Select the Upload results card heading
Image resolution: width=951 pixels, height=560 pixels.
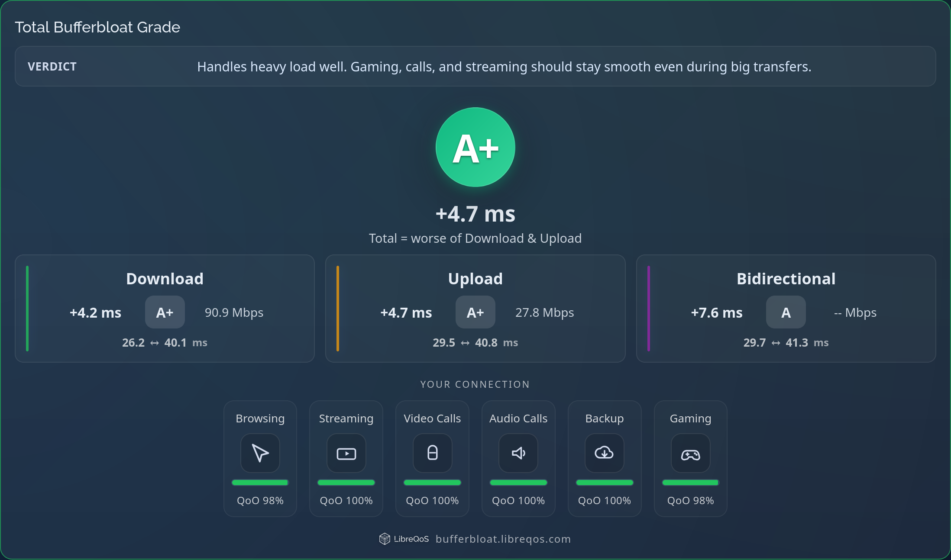475,279
